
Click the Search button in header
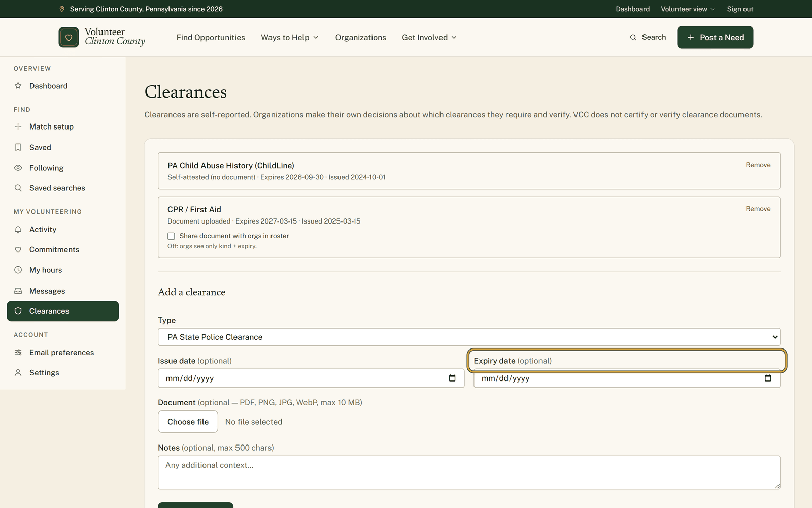(648, 37)
